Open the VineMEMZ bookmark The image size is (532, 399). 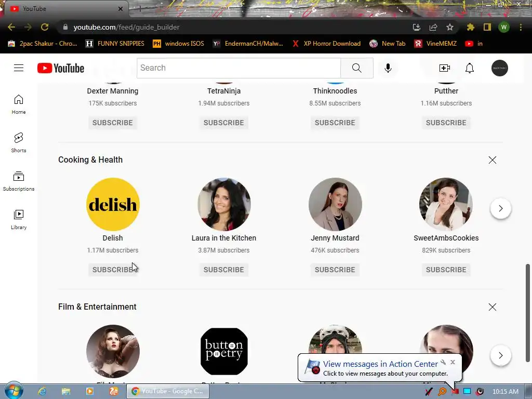coord(435,44)
